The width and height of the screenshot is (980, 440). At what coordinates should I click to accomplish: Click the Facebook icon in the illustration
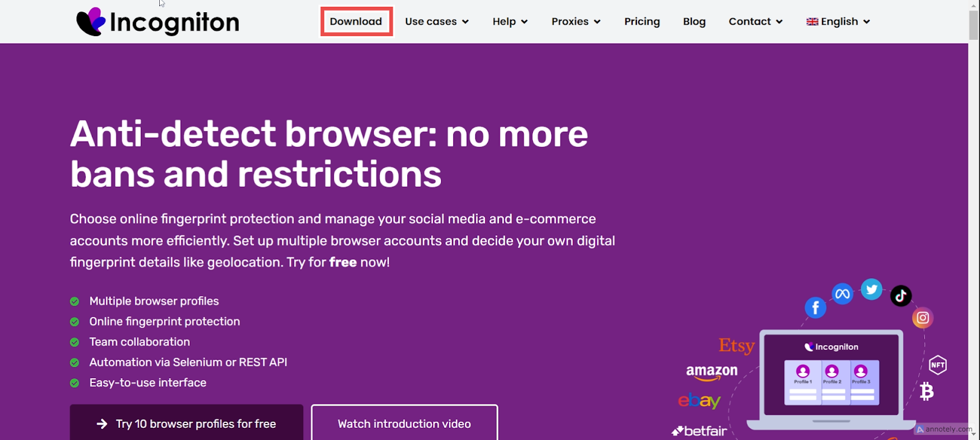click(815, 307)
